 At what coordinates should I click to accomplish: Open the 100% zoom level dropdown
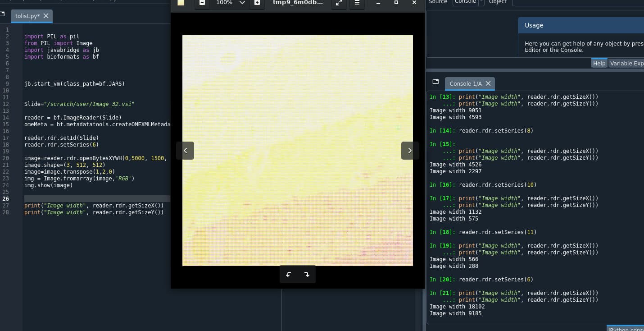tap(242, 3)
